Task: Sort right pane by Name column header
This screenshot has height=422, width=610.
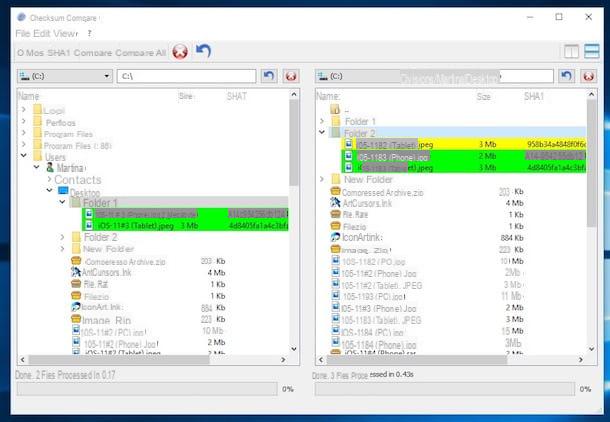Action: 328,96
